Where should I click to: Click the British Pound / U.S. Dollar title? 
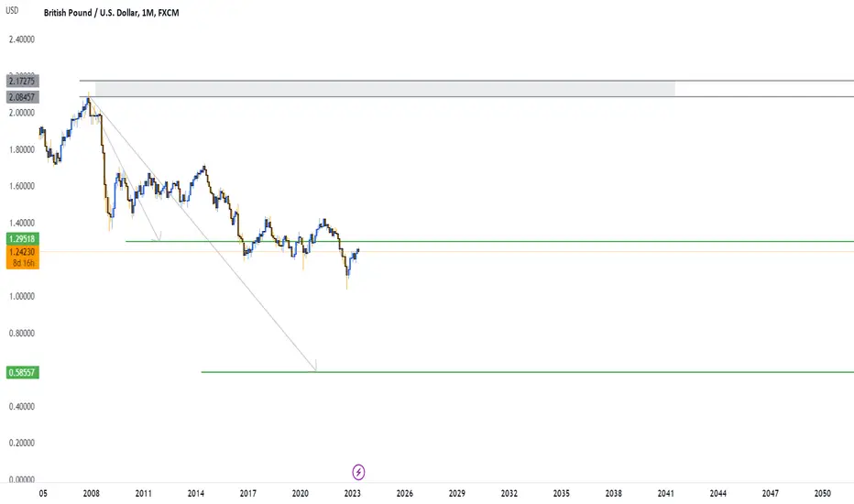92,13
